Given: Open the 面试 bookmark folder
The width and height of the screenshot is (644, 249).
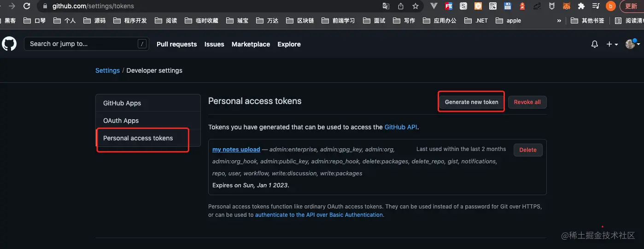Looking at the screenshot, I should (374, 21).
